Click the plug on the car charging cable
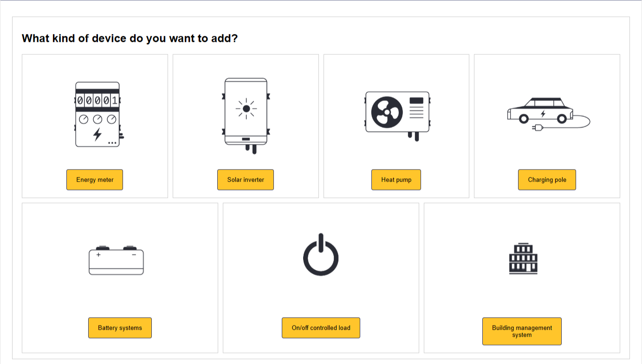The image size is (642, 364). pos(538,127)
